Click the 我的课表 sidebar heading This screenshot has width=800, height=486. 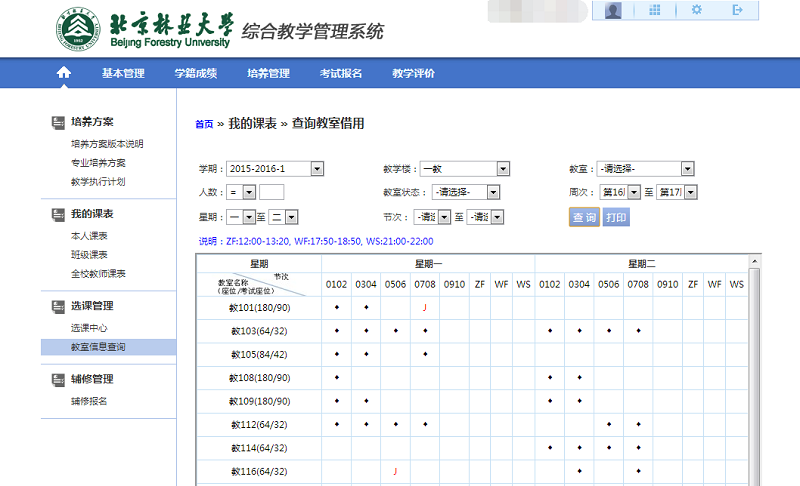click(92, 214)
